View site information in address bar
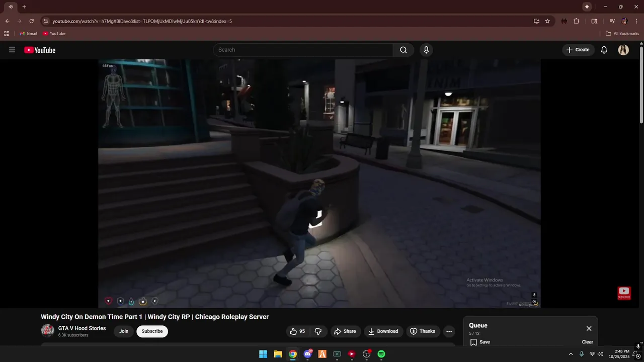 point(46,21)
